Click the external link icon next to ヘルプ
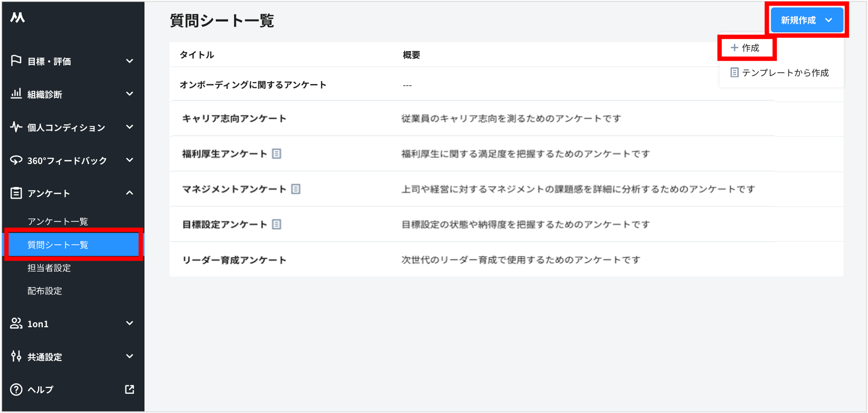 (x=130, y=389)
